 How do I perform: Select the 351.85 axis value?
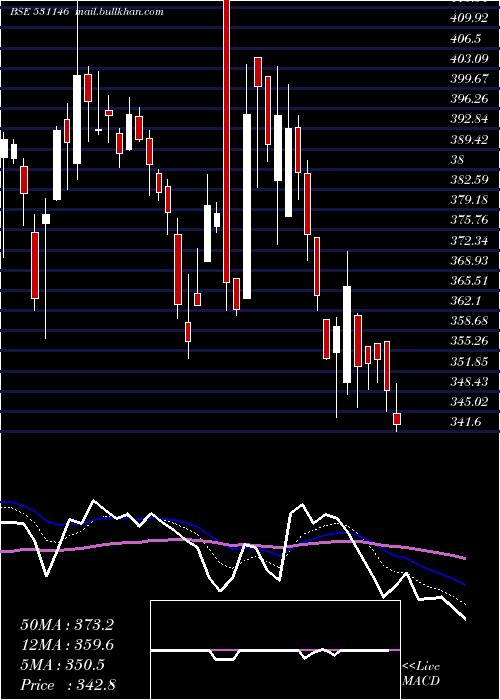click(469, 362)
